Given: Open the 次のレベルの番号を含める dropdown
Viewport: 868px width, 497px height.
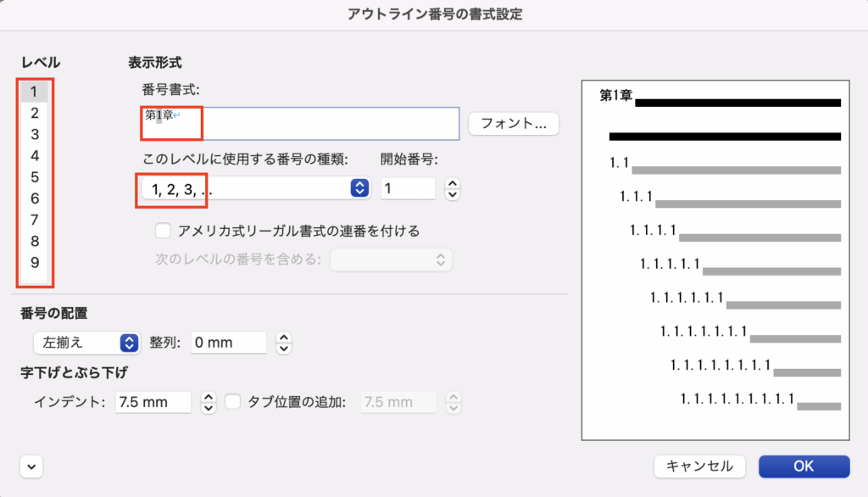Looking at the screenshot, I should pyautogui.click(x=391, y=260).
